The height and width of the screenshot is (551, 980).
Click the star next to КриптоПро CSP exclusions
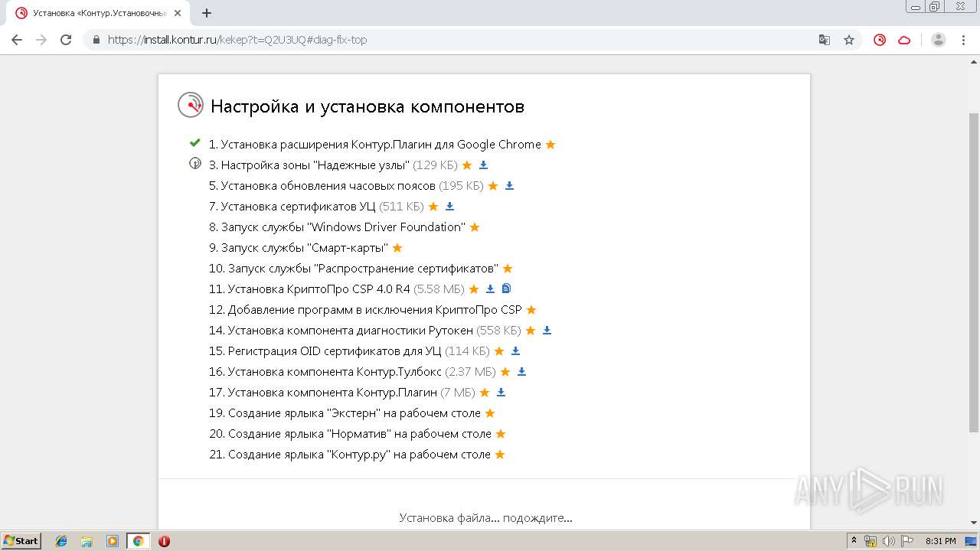coord(531,309)
